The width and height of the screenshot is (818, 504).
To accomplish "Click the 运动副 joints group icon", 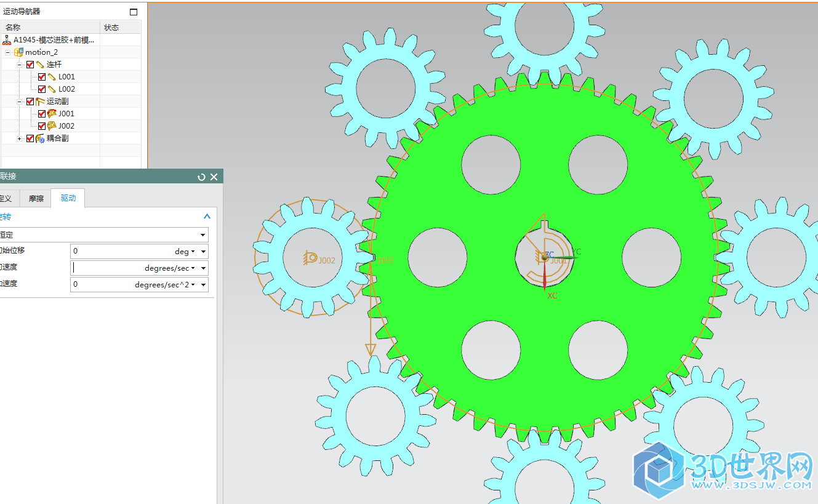I will tap(40, 102).
